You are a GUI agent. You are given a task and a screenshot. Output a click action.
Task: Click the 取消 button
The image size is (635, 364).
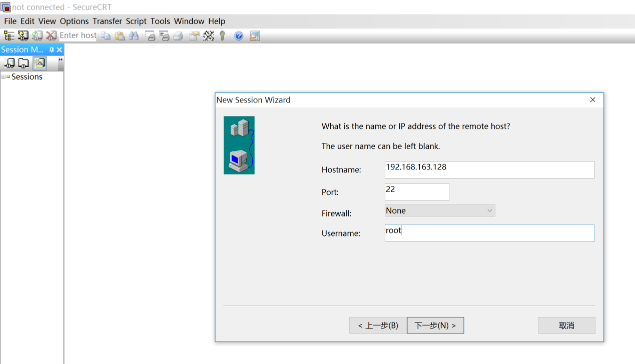566,325
